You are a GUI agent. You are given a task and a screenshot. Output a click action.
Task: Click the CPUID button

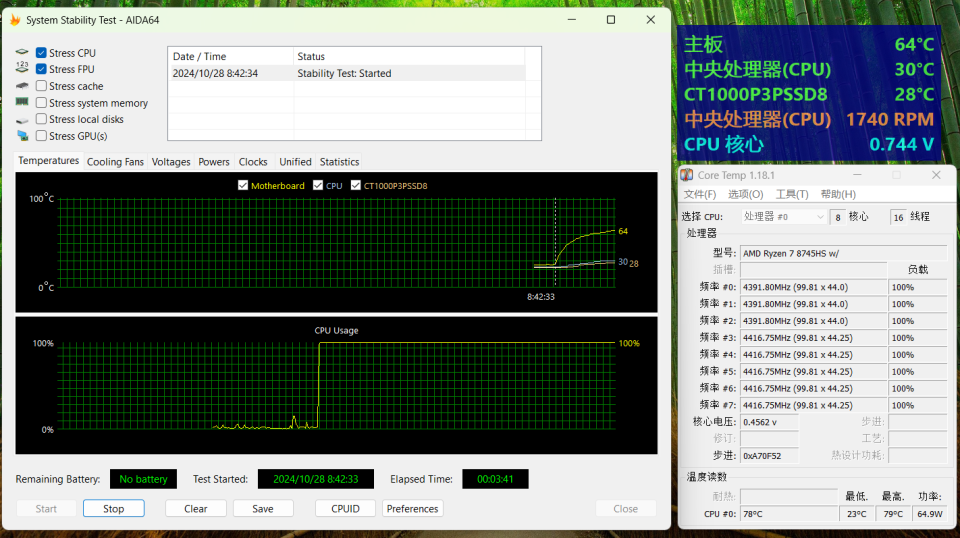pyautogui.click(x=345, y=509)
